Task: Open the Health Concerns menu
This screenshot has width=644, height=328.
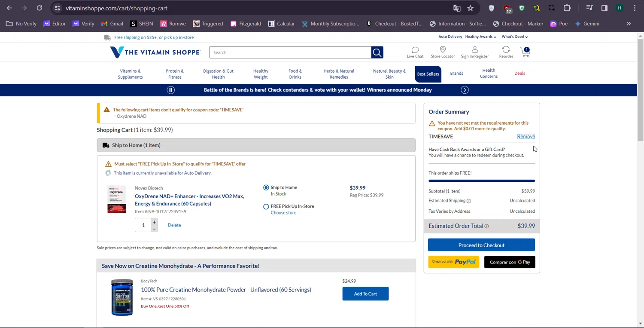Action: [489, 74]
